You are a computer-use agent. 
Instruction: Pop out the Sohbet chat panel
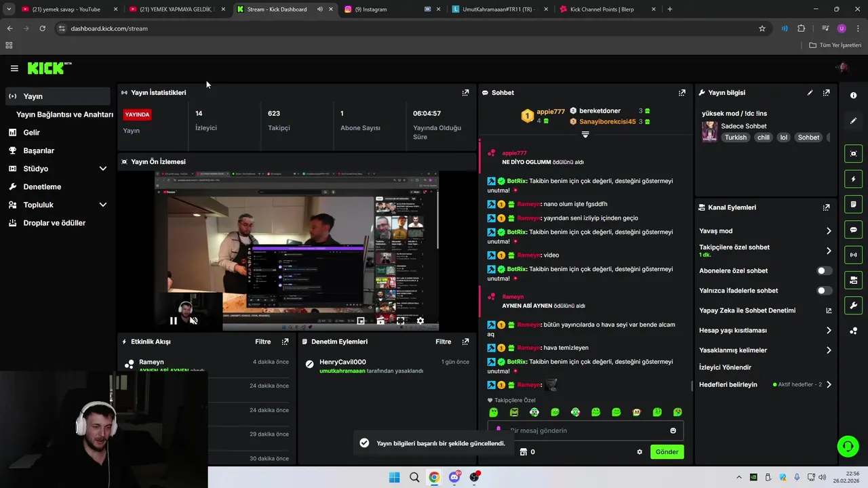pos(682,93)
